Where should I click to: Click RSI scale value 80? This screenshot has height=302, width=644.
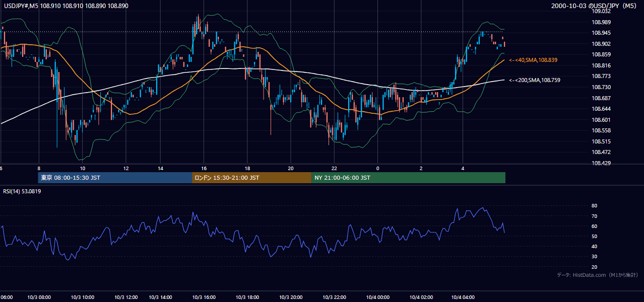click(594, 206)
